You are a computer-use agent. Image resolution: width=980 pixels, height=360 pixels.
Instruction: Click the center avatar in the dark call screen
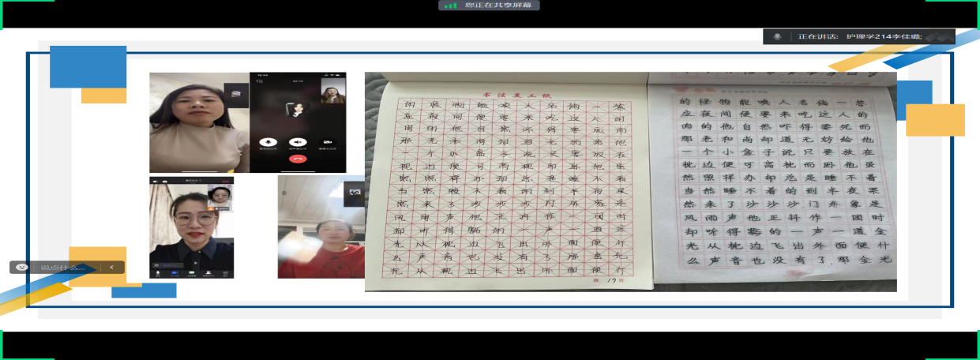click(296, 108)
